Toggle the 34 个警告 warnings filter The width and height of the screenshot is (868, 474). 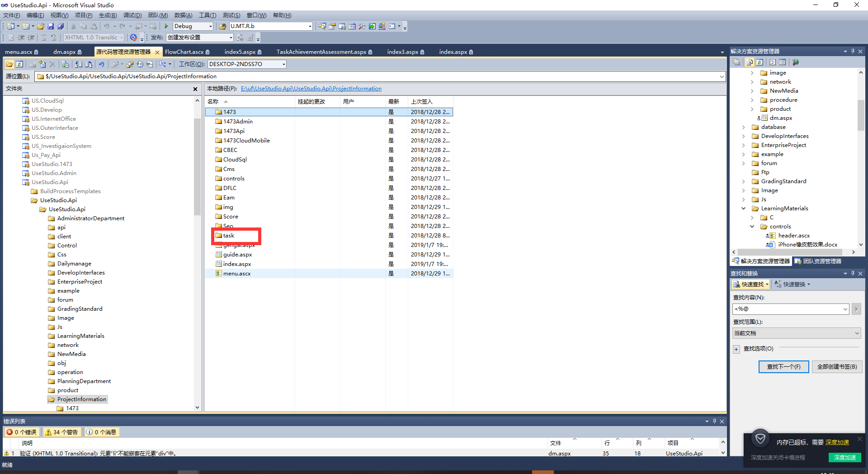pos(61,432)
